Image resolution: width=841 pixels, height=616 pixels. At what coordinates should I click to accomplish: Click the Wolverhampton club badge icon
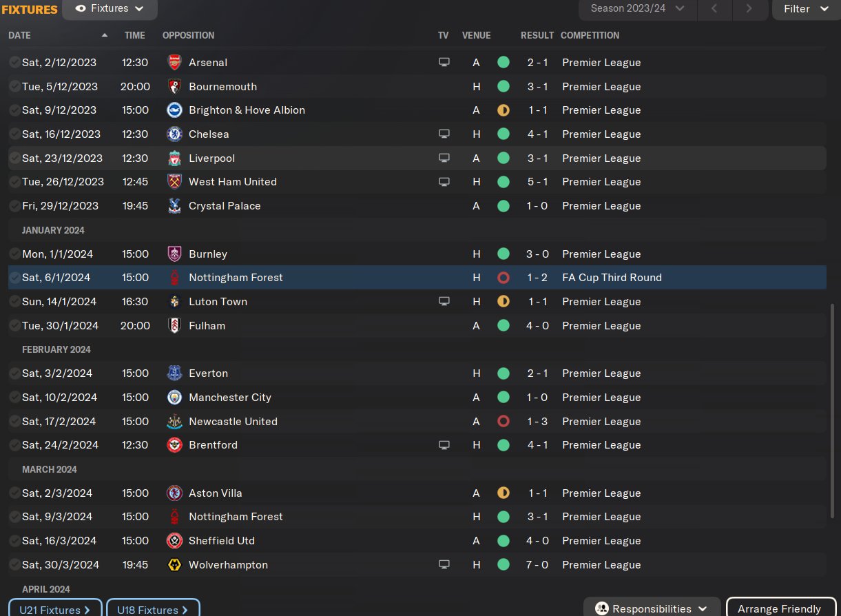tap(174, 565)
